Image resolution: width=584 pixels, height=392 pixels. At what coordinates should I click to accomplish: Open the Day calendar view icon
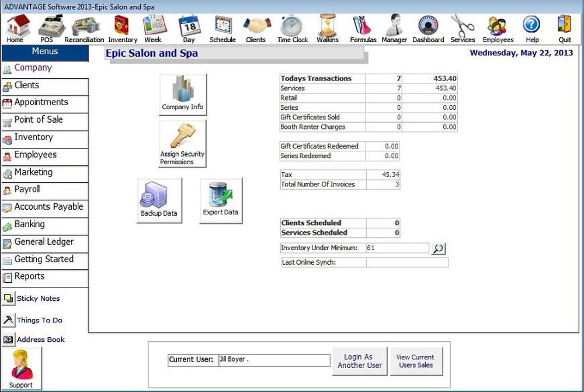pyautogui.click(x=189, y=29)
